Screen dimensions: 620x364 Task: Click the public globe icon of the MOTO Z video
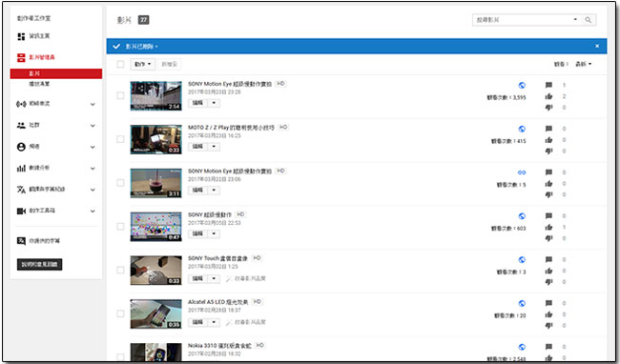[x=522, y=129]
